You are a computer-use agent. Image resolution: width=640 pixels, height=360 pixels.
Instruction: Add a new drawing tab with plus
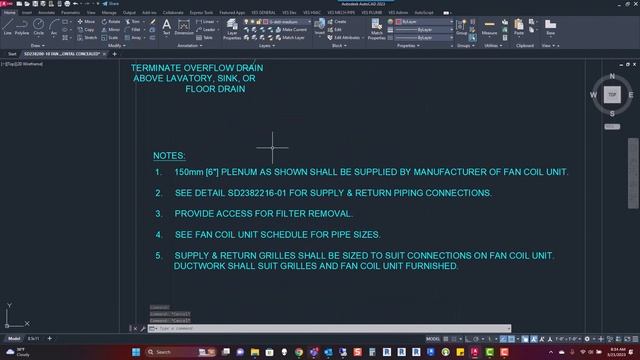[x=114, y=54]
